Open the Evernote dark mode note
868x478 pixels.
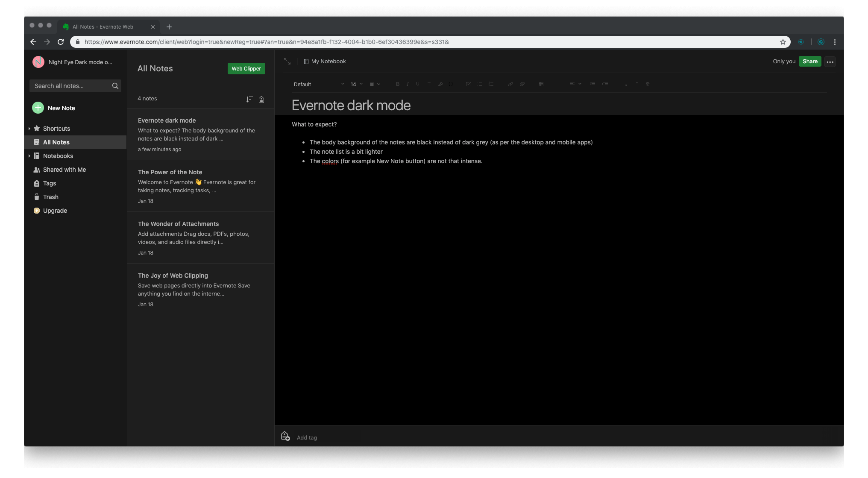click(x=201, y=134)
